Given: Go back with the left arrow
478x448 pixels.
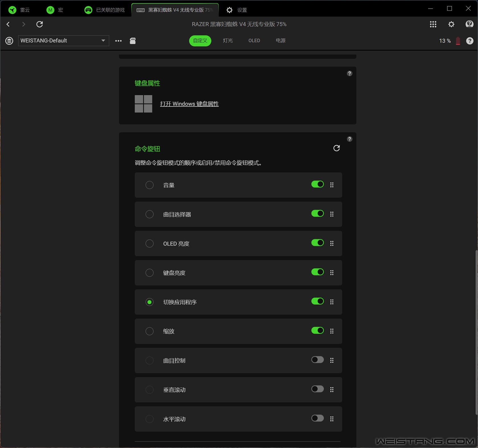Looking at the screenshot, I should 8,24.
